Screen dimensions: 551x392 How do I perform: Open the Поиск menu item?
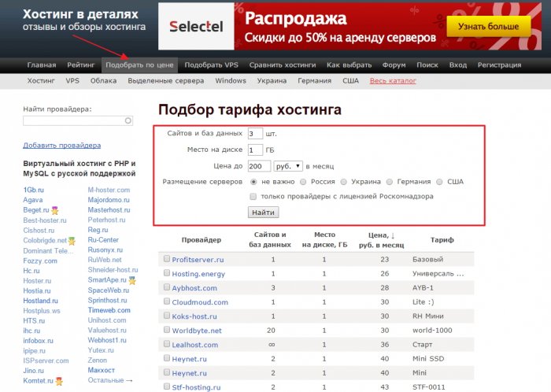(427, 65)
